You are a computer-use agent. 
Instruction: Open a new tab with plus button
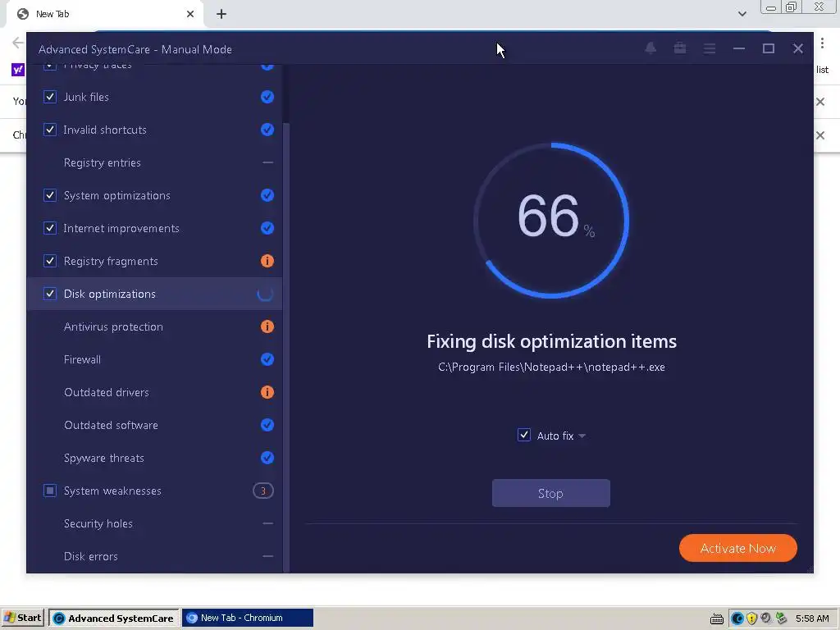(x=221, y=14)
